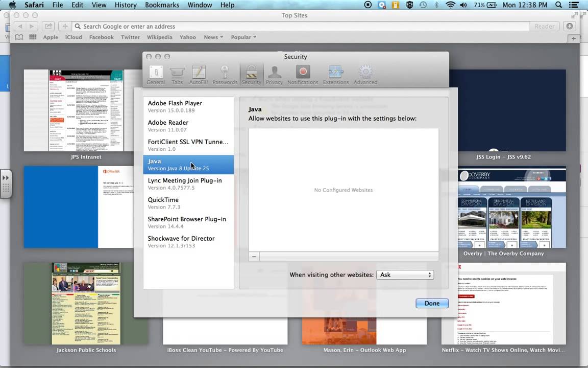Screen dimensions: 588x368
Task: Open the Help menu
Action: (227, 5)
